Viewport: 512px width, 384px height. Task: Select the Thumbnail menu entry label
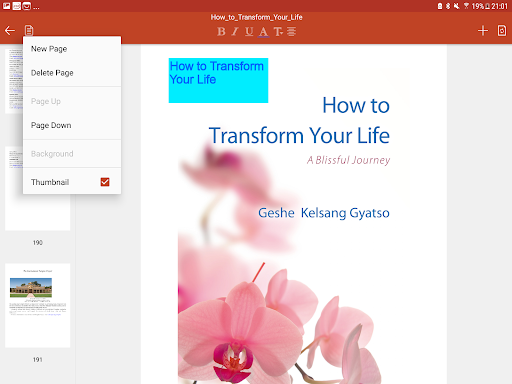click(x=50, y=182)
